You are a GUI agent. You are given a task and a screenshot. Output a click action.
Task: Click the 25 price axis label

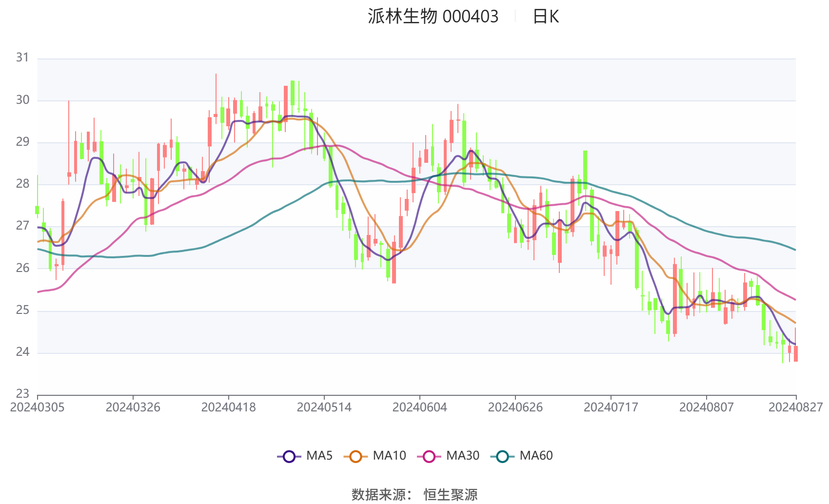22,310
